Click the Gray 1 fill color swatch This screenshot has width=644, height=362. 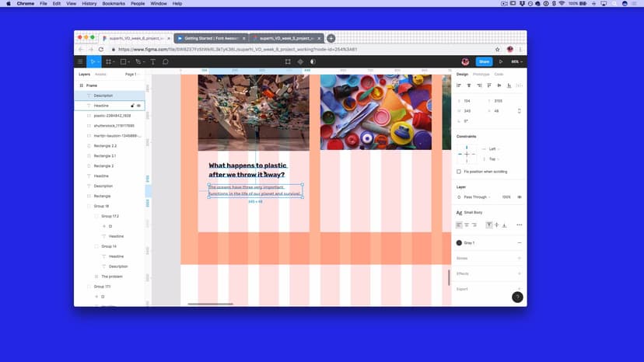click(459, 243)
